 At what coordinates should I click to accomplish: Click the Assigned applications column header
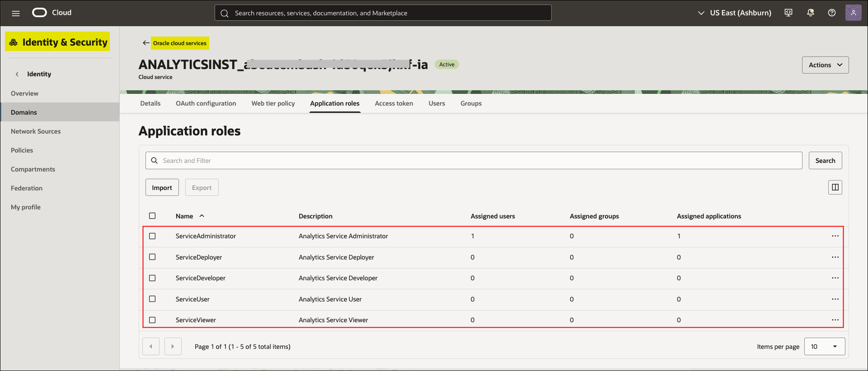click(709, 216)
